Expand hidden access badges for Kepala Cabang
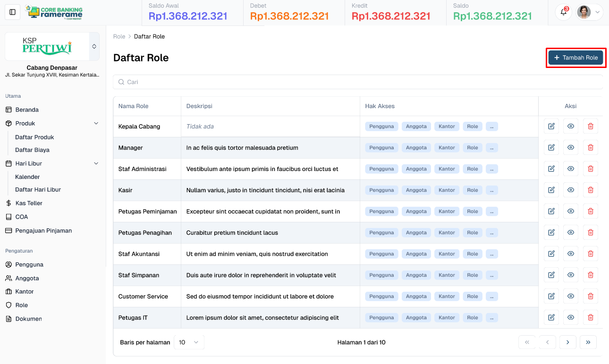 click(x=491, y=126)
